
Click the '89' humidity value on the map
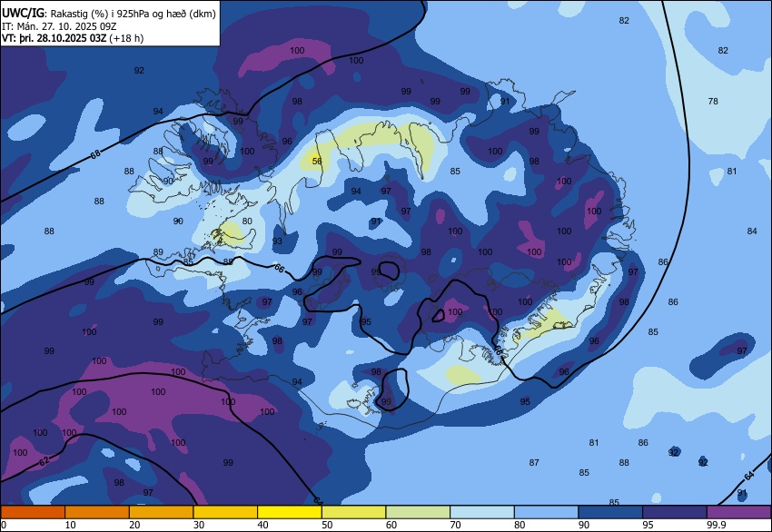pos(158,252)
